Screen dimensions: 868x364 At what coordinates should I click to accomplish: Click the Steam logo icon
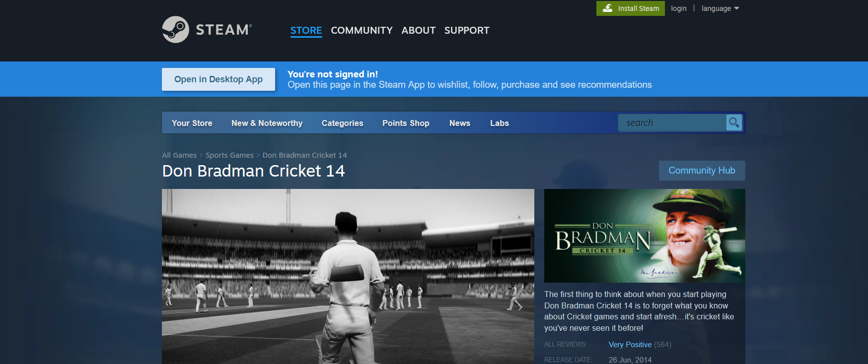pyautogui.click(x=175, y=30)
